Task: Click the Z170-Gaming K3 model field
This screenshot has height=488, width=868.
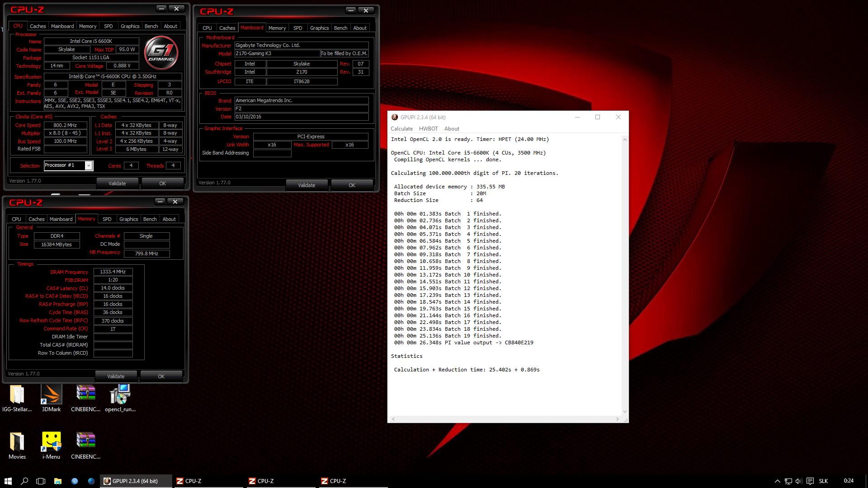Action: pos(277,53)
